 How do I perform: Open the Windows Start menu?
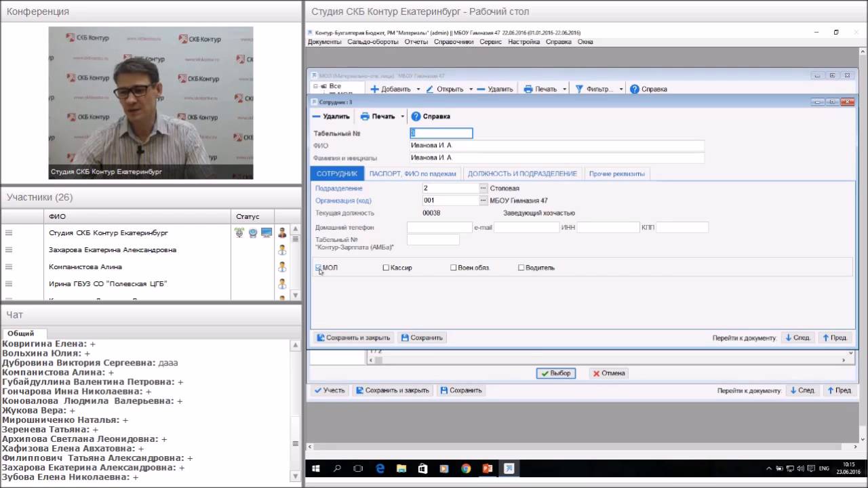315,468
